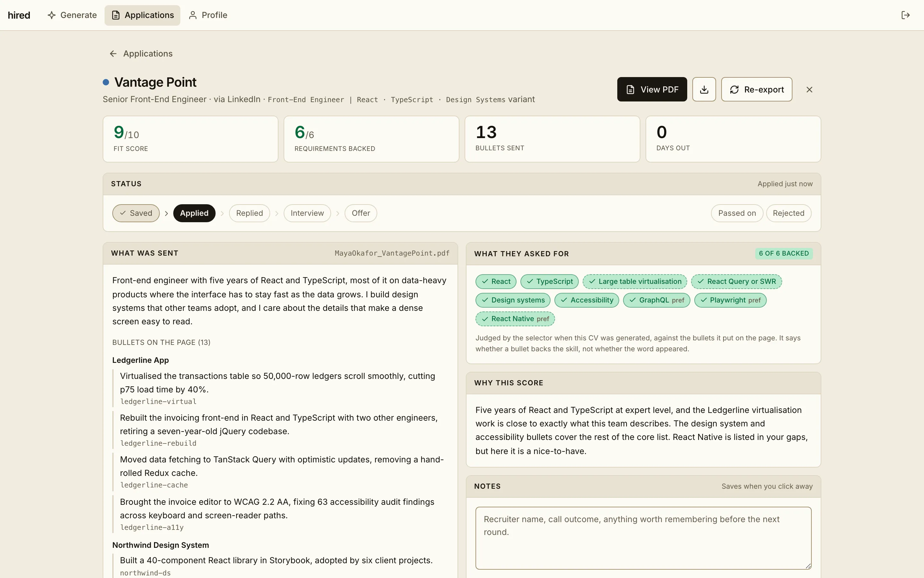The image size is (924, 578).
Task: Click into the Notes text area
Action: (643, 538)
